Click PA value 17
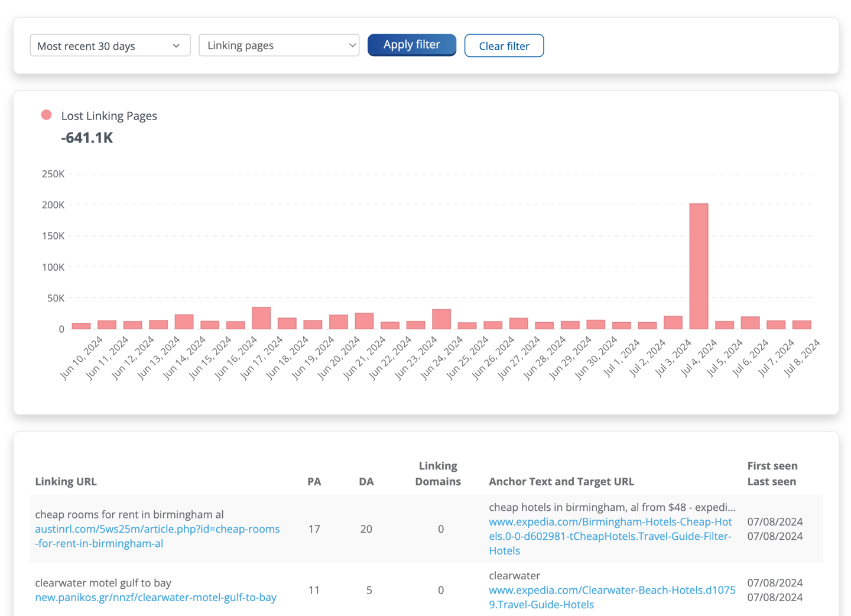This screenshot has height=616, width=851. click(314, 529)
